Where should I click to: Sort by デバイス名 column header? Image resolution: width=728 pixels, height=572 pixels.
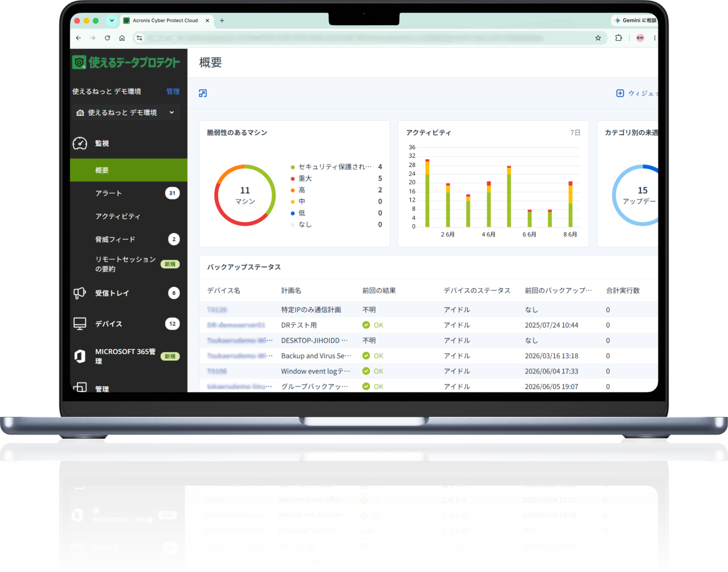click(x=224, y=291)
